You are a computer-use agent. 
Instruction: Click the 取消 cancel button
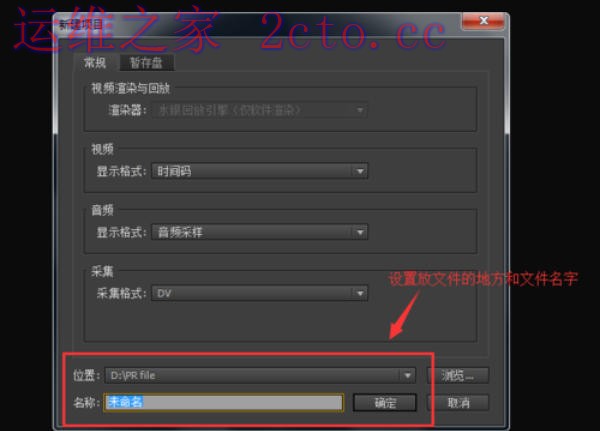pos(458,402)
